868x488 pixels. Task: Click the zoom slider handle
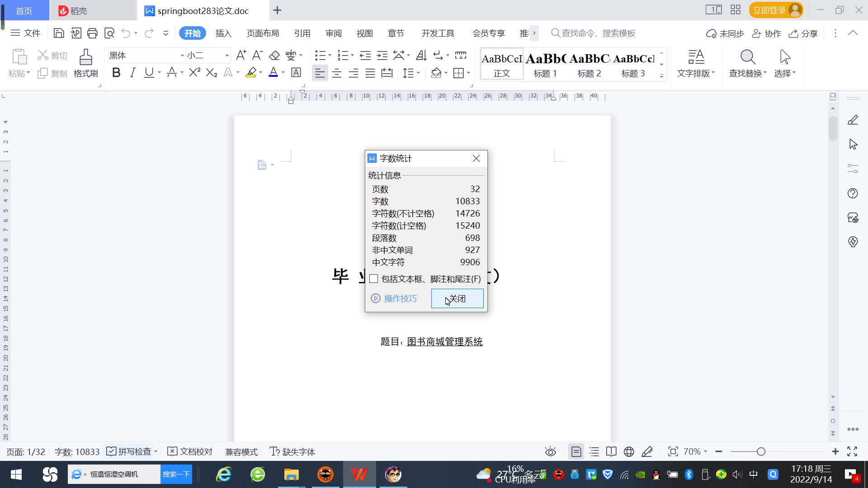coord(761,451)
